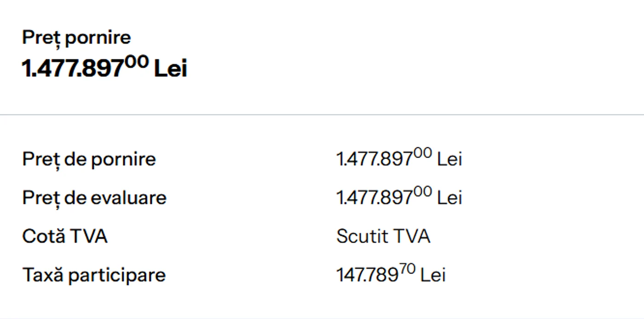Click the "Taxă participare" row label

click(x=93, y=275)
